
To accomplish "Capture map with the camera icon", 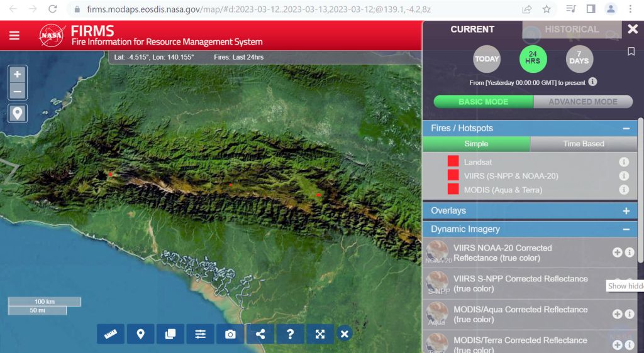I will pos(230,334).
